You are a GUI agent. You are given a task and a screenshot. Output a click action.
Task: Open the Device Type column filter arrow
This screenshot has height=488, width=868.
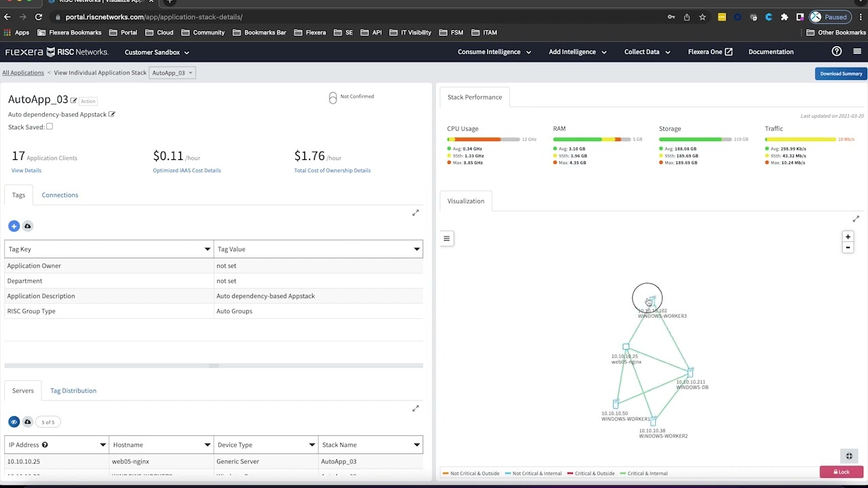pos(312,445)
